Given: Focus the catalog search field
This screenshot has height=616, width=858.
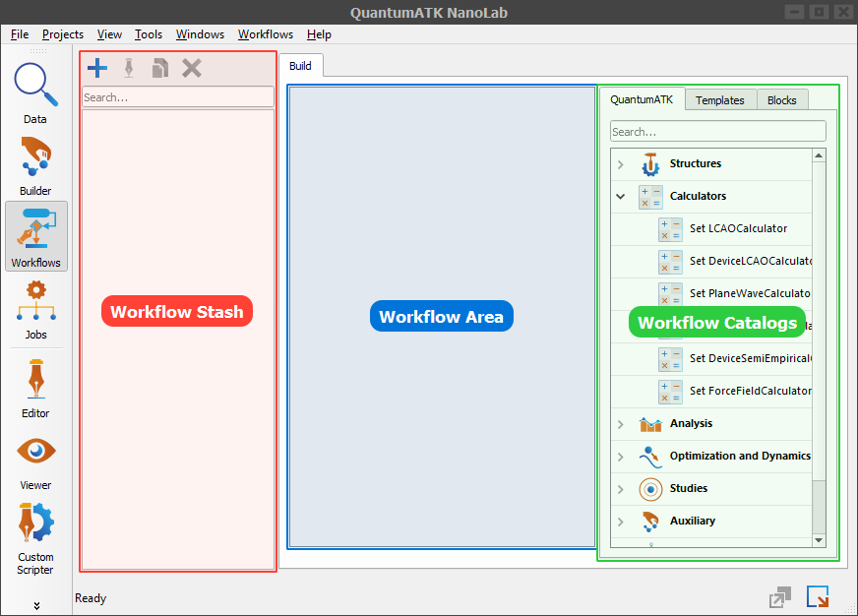Looking at the screenshot, I should 718,131.
